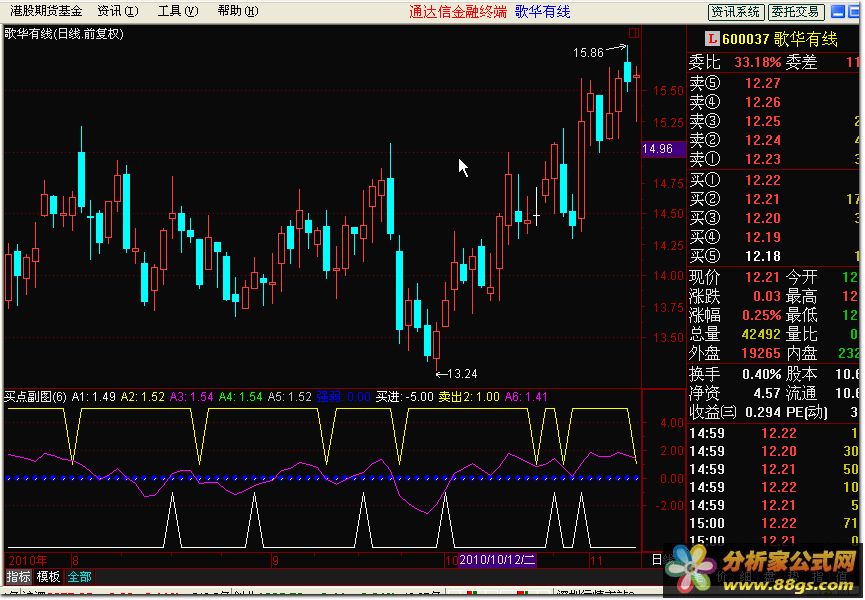
Task: Click the yellow A2: 1.52 indicator value
Action: point(143,397)
